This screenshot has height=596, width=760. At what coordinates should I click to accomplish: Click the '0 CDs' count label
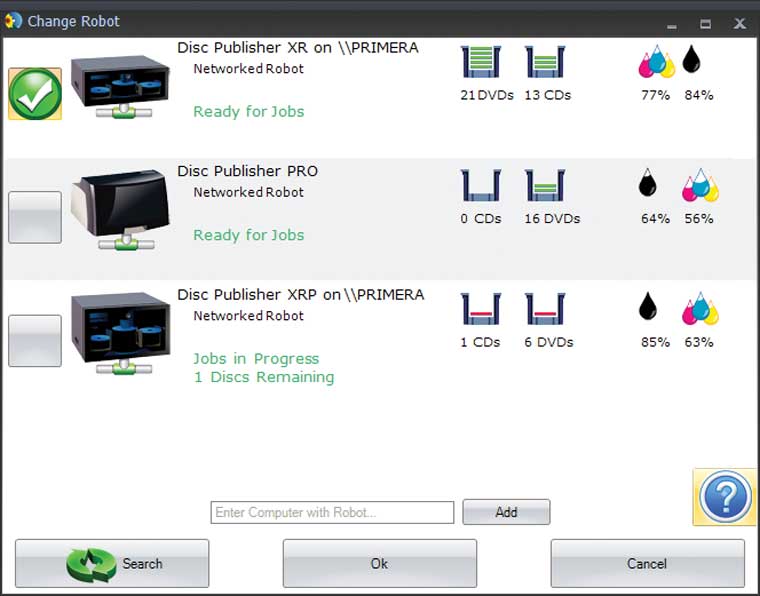pos(481,219)
